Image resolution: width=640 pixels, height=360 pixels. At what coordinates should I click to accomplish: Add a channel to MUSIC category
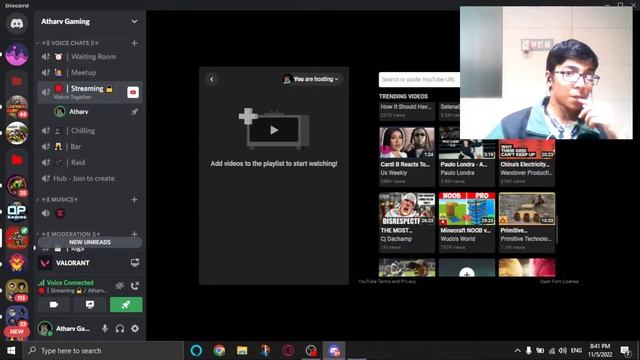click(134, 200)
